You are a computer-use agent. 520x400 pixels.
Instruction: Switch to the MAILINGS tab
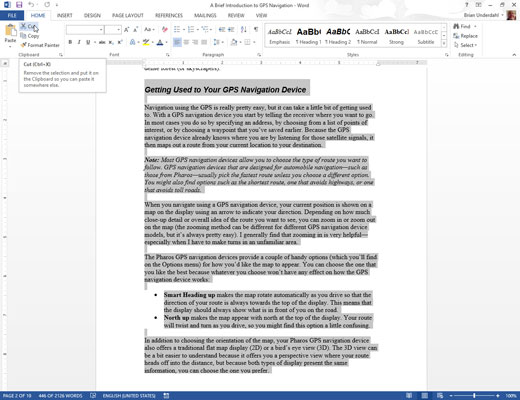coord(205,15)
